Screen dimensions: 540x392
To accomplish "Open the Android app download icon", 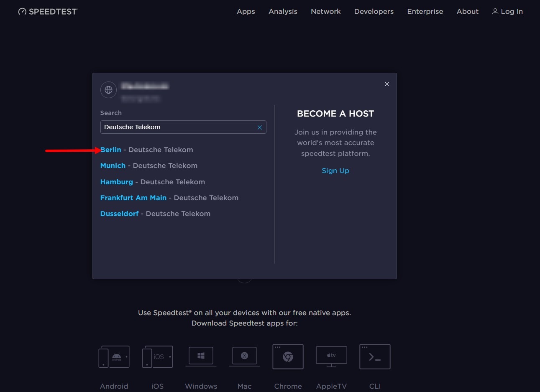I will (x=114, y=357).
